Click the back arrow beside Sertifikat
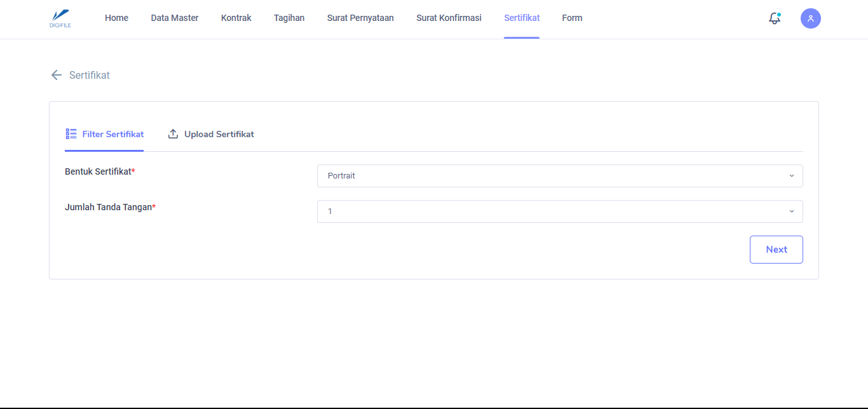This screenshot has width=868, height=409. click(57, 75)
